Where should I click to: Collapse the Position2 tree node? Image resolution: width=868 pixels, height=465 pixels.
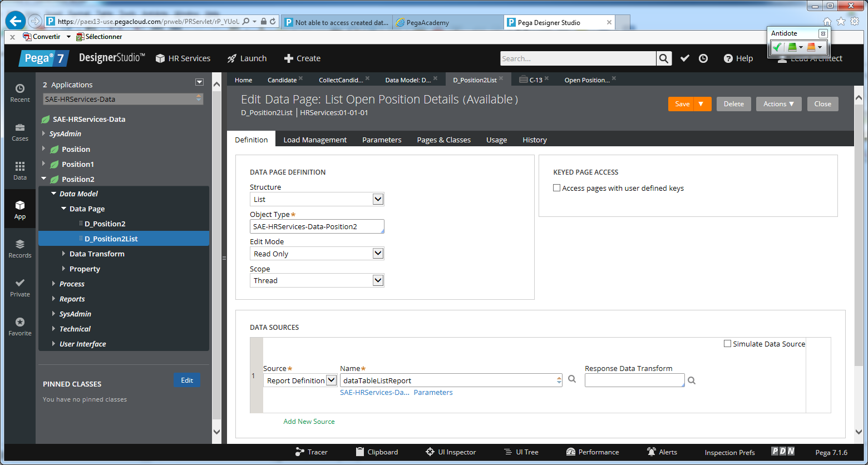44,179
